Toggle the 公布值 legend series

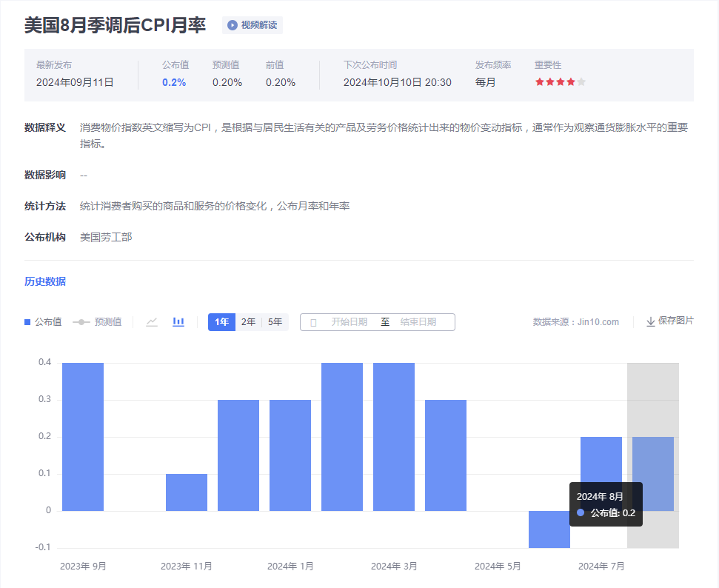pos(43,322)
